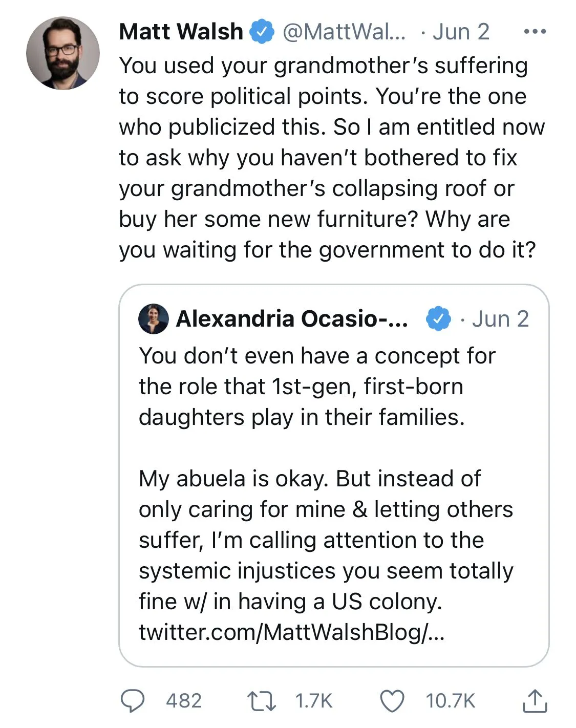This screenshot has height=728, width=576.
Task: Click the 482 replies count
Action: (x=183, y=700)
